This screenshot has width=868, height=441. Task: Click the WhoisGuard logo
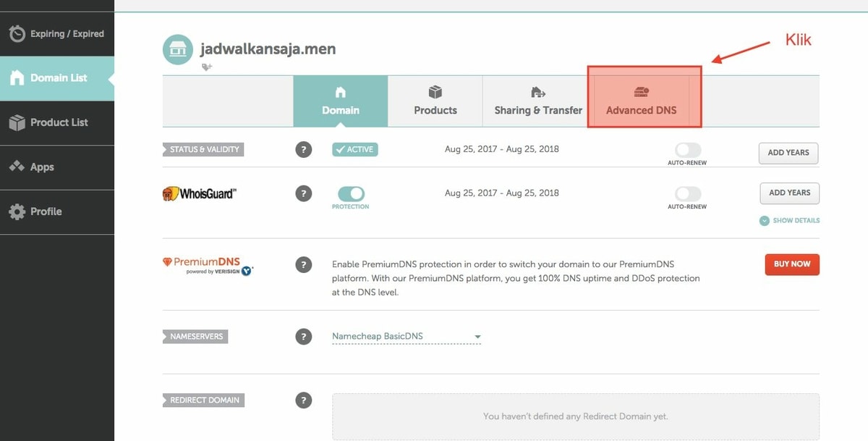click(200, 193)
